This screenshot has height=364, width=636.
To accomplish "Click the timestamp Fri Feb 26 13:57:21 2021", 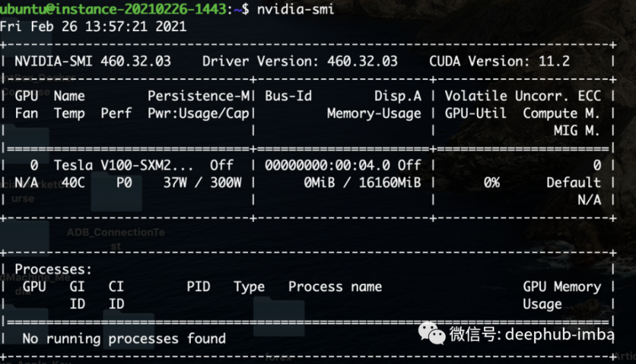I will click(x=93, y=26).
